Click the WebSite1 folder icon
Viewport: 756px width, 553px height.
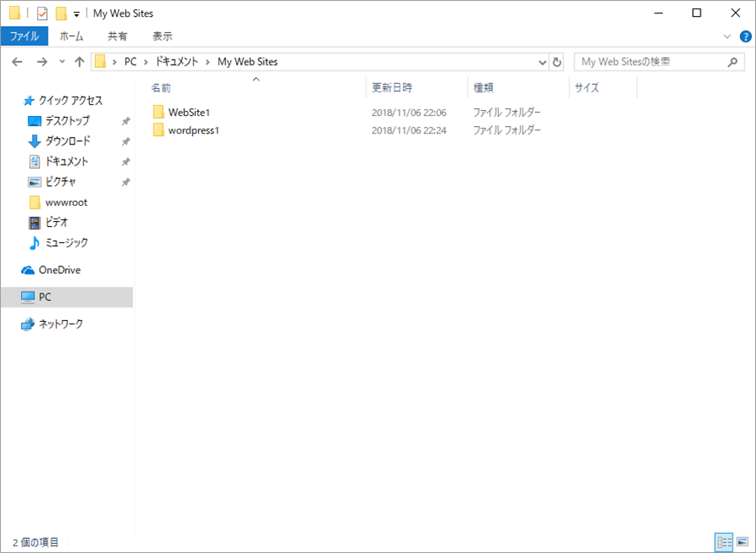(x=158, y=113)
